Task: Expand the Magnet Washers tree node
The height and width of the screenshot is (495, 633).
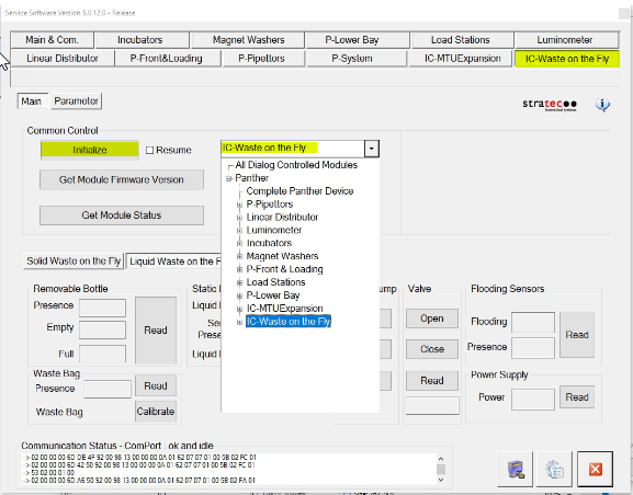Action: click(239, 256)
